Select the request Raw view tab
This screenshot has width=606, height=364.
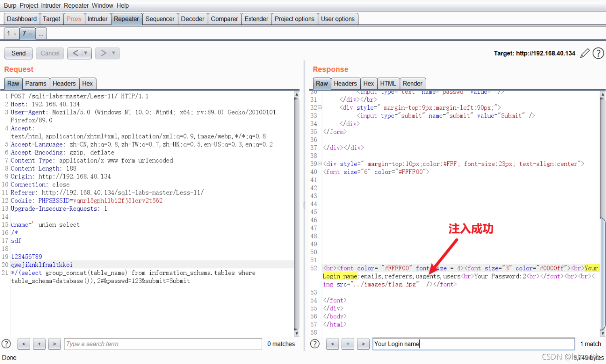pyautogui.click(x=13, y=84)
